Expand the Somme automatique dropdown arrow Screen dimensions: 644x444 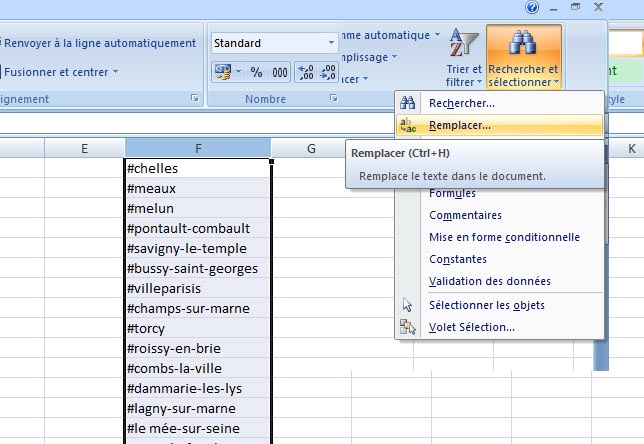437,35
